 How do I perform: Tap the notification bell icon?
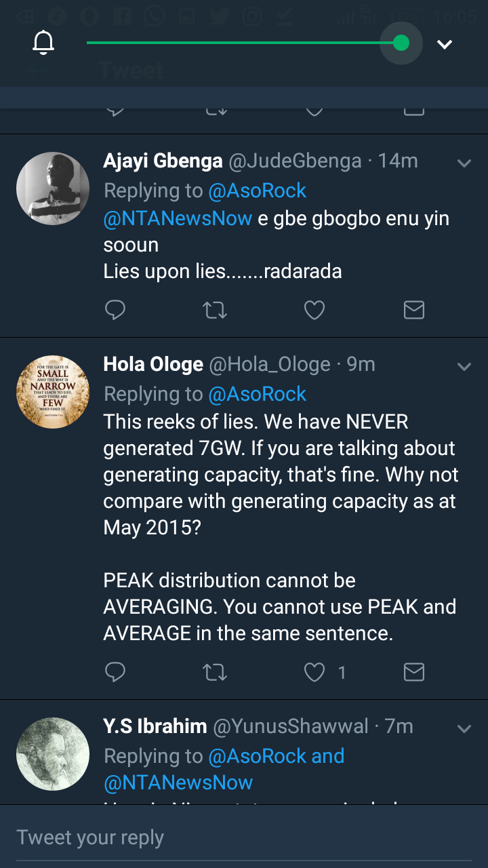[x=43, y=44]
